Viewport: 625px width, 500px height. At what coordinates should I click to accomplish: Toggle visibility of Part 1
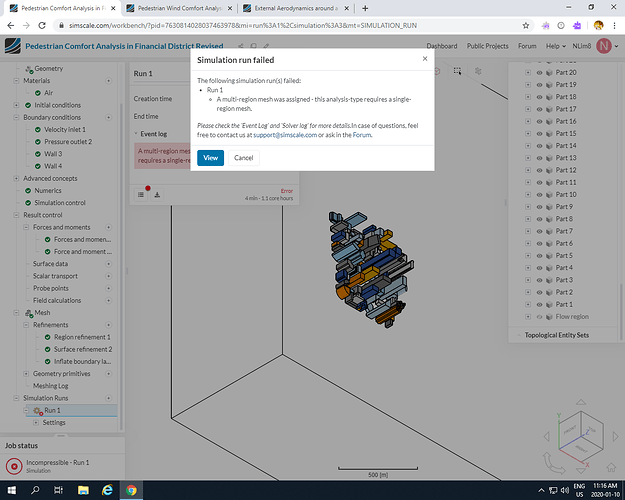(x=539, y=305)
